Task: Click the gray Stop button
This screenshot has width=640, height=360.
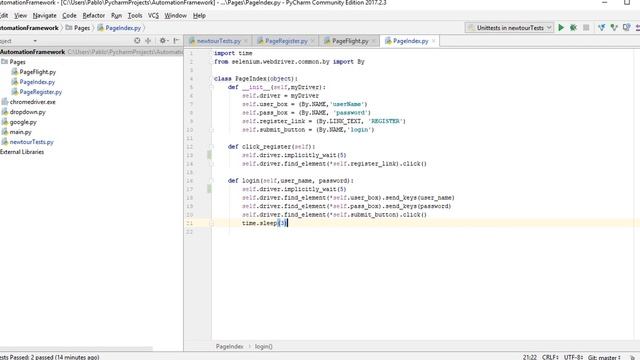Action: point(586,27)
